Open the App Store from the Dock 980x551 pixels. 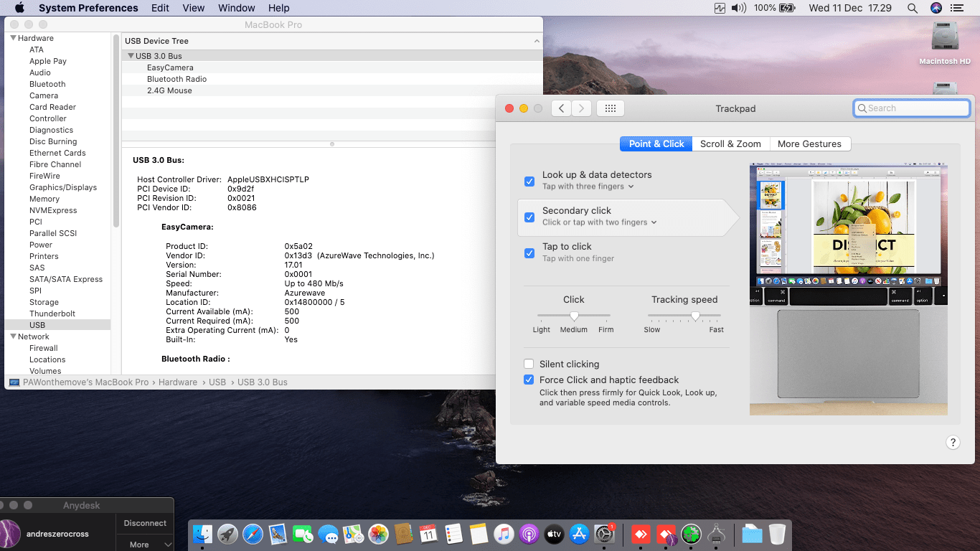[x=579, y=534]
